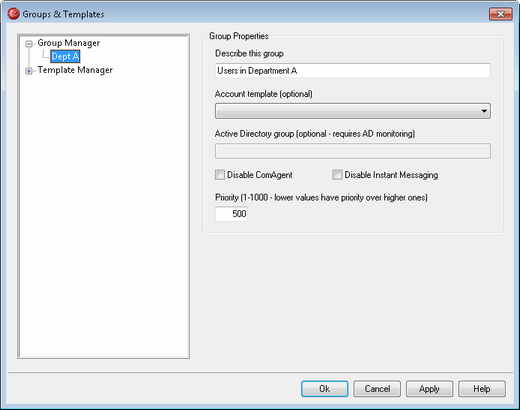Collapse the Group Manager tree node
Screen dimensions: 520x410
(x=29, y=44)
